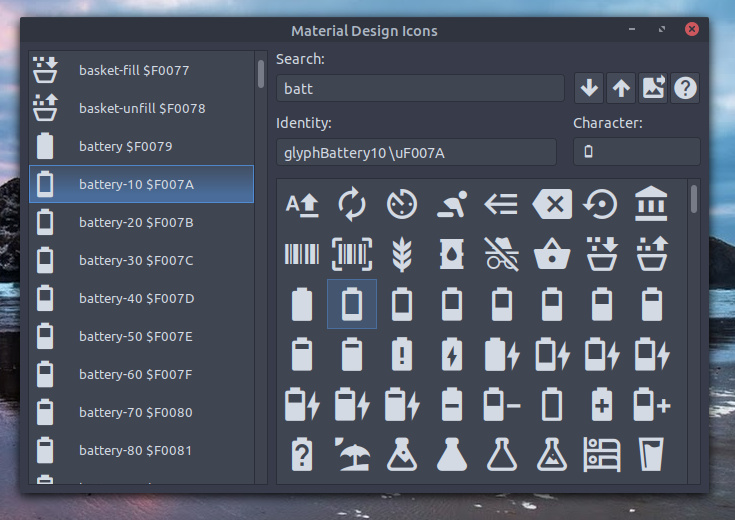The height and width of the screenshot is (520, 735).
Task: Select list row battery-60 $F007F
Action: tap(141, 374)
